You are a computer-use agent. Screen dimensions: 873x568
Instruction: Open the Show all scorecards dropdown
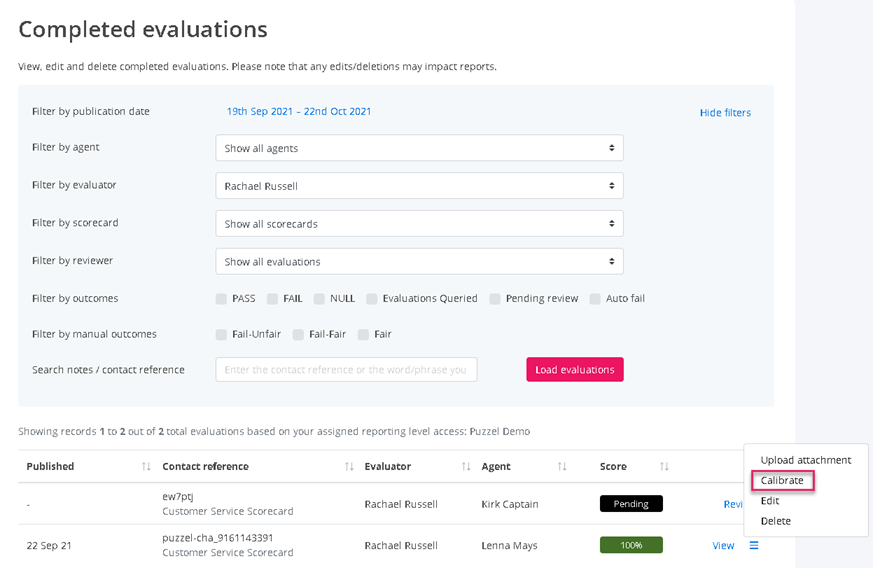pos(419,224)
